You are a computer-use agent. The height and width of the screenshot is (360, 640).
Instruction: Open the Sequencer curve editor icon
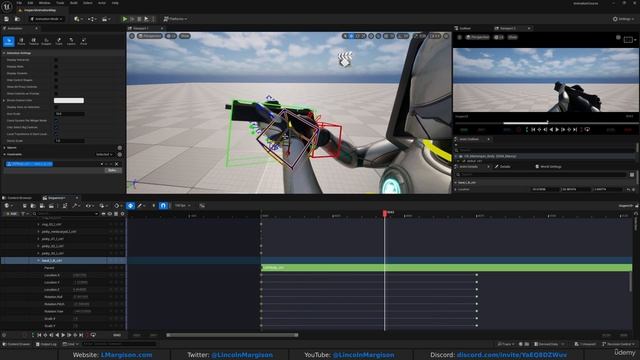pos(202,206)
